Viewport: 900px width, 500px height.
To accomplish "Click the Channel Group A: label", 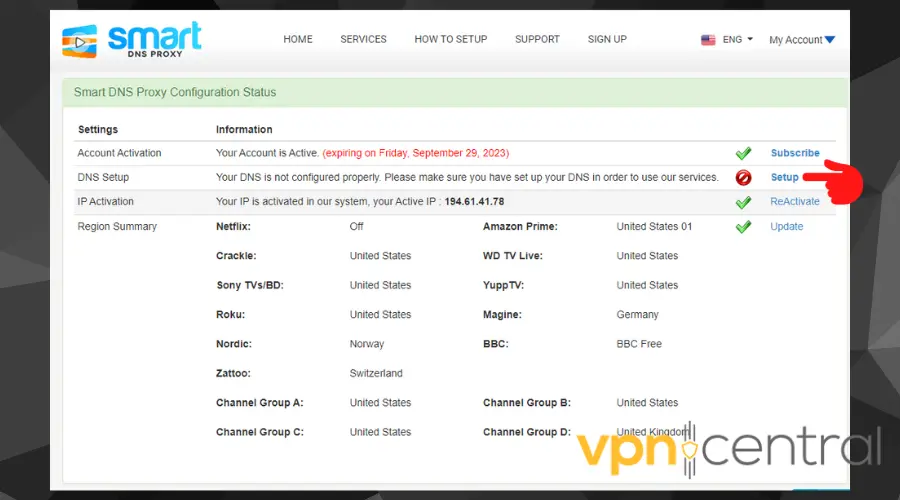I will [259, 402].
